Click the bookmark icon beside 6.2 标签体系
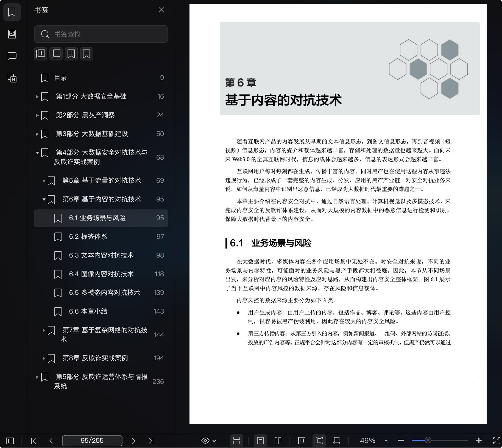This screenshot has width=502, height=448. point(58,237)
